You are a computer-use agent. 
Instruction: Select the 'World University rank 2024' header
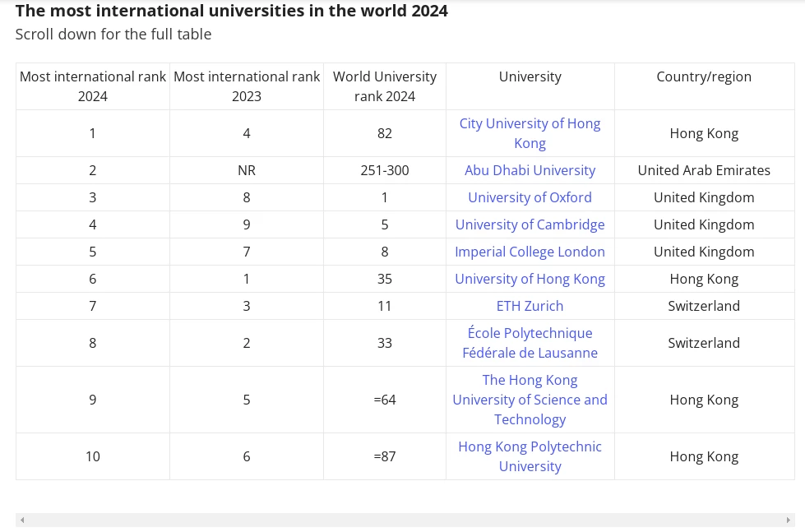click(385, 86)
